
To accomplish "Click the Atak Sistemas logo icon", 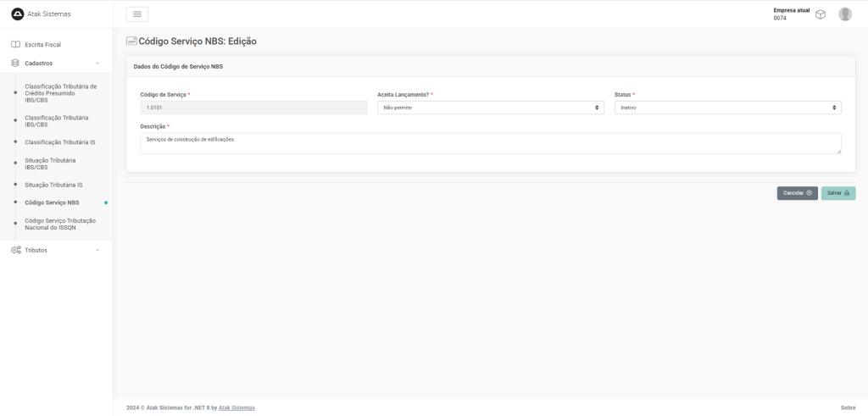I will [x=18, y=14].
